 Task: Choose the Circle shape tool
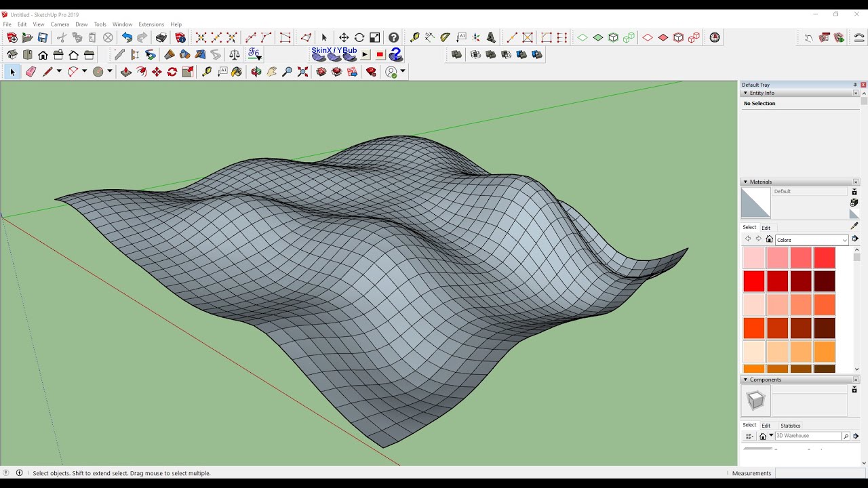(98, 72)
